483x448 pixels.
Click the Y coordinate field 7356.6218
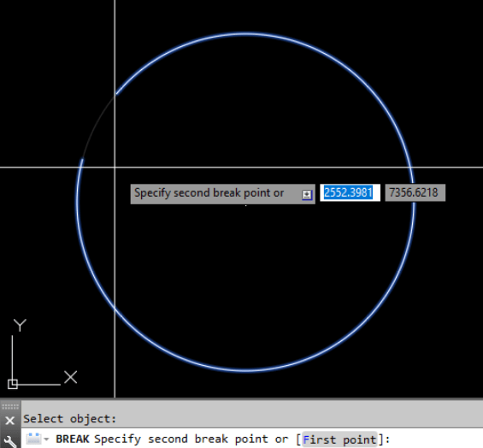tap(415, 193)
